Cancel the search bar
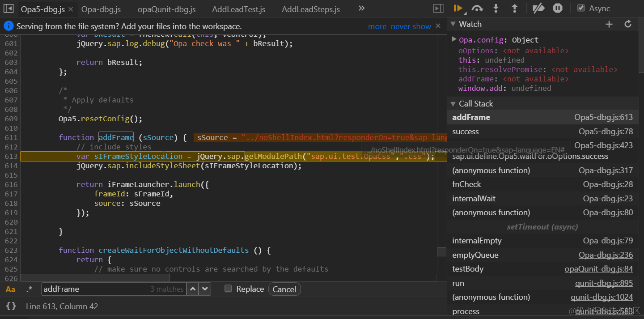 (x=284, y=289)
